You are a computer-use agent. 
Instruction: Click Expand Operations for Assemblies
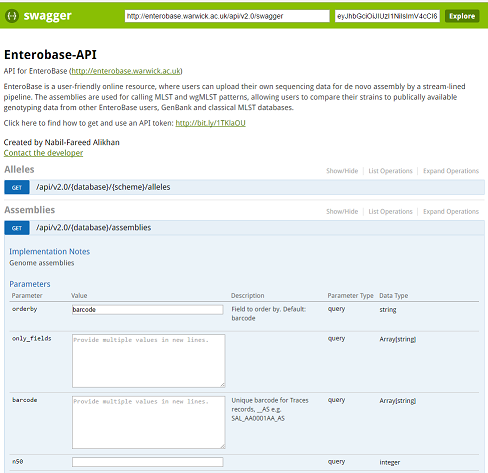[451, 212]
